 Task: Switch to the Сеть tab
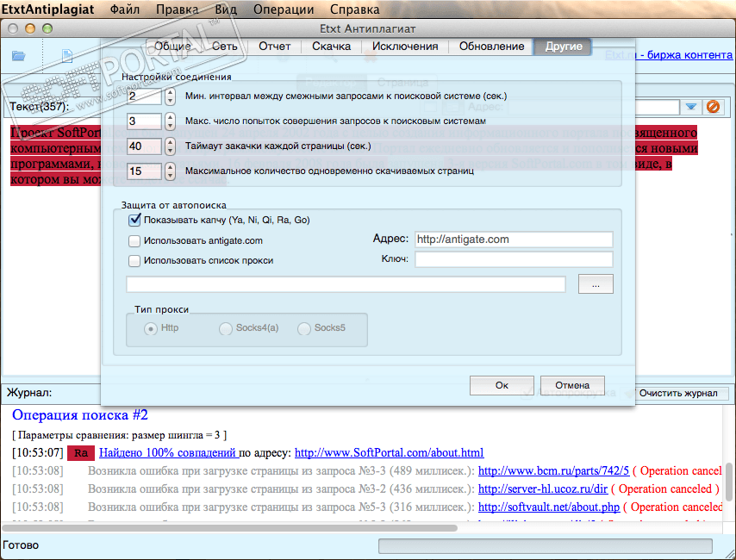224,47
